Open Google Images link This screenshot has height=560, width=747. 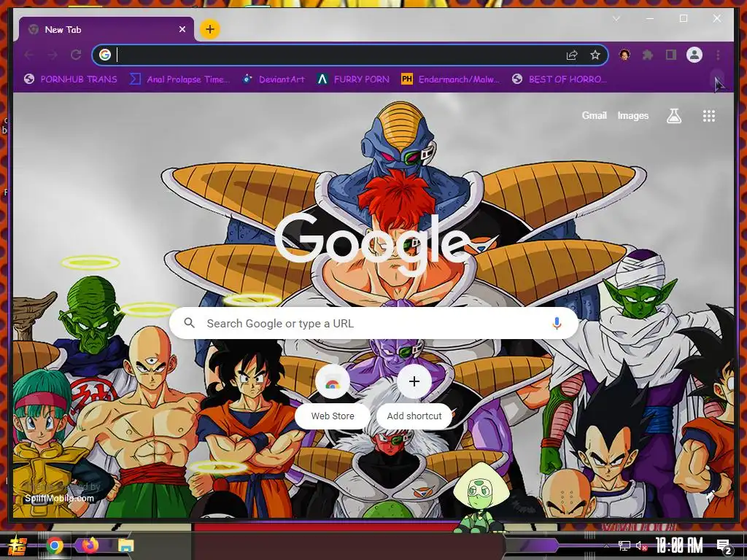(x=632, y=116)
